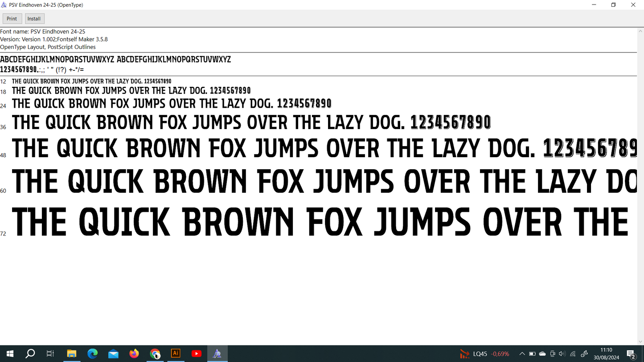Open Task View in the taskbar
Image resolution: width=644 pixels, height=362 pixels.
coord(50,354)
